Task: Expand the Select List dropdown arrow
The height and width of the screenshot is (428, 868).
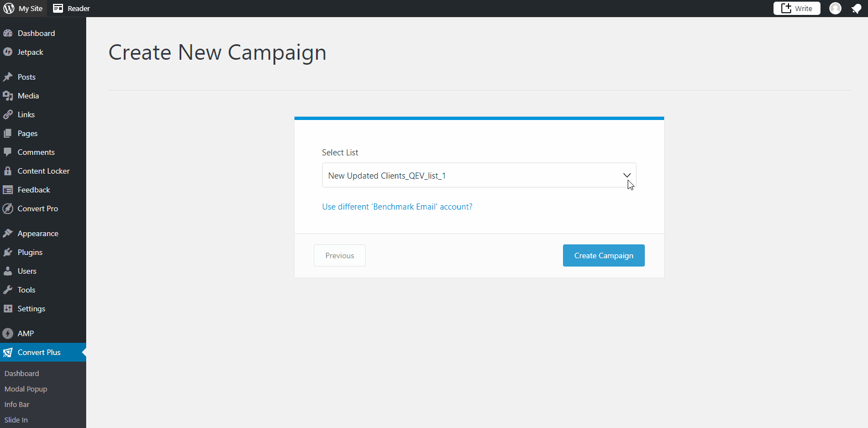Action: pos(627,175)
